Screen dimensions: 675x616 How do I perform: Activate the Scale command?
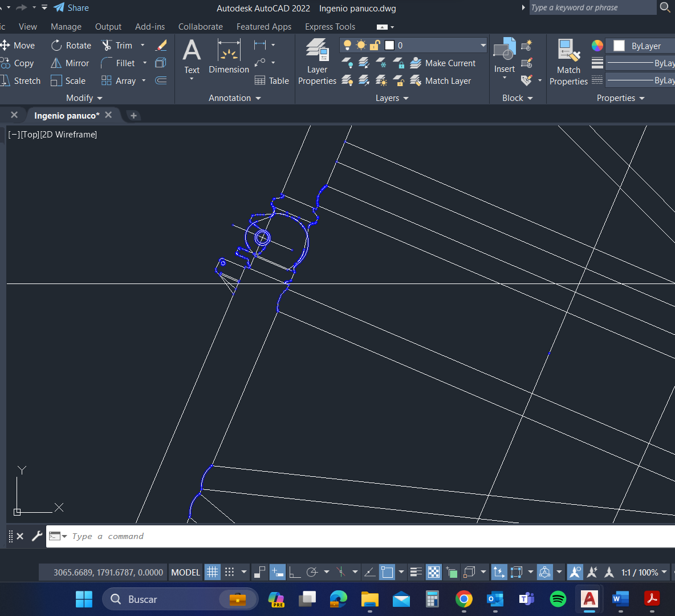coord(69,80)
